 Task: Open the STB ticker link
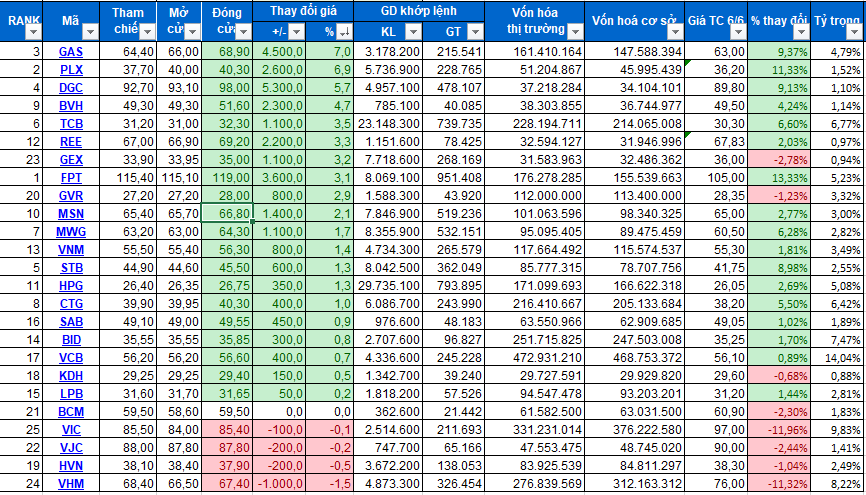pos(71,267)
